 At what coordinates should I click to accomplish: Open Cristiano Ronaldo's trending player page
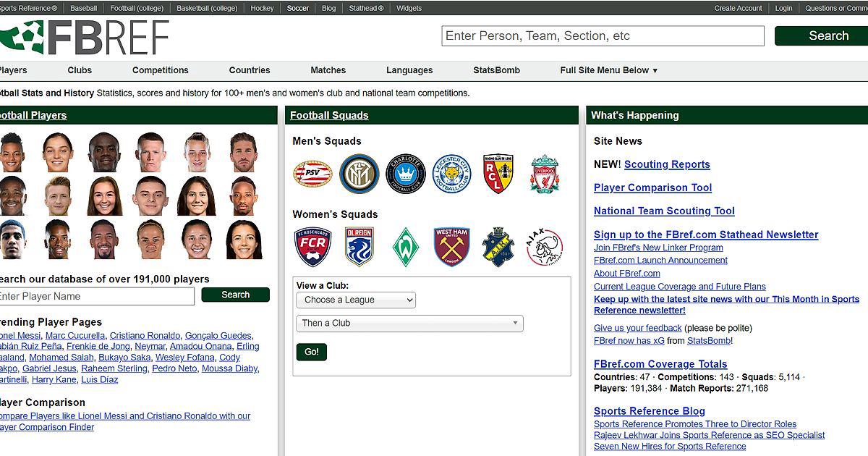pos(145,336)
